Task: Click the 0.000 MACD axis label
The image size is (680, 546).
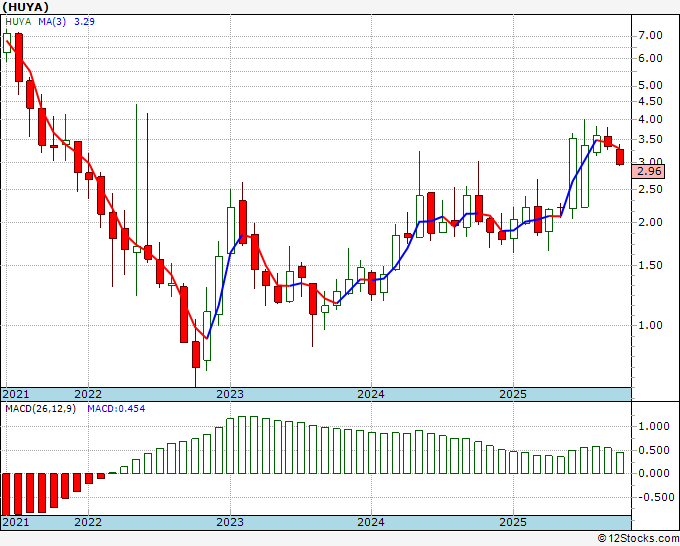Action: (654, 474)
